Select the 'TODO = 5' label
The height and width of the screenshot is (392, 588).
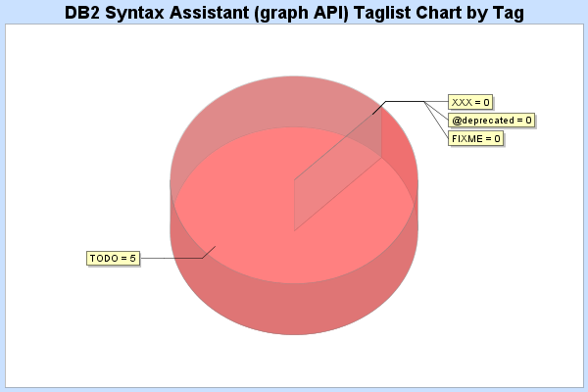pos(113,259)
